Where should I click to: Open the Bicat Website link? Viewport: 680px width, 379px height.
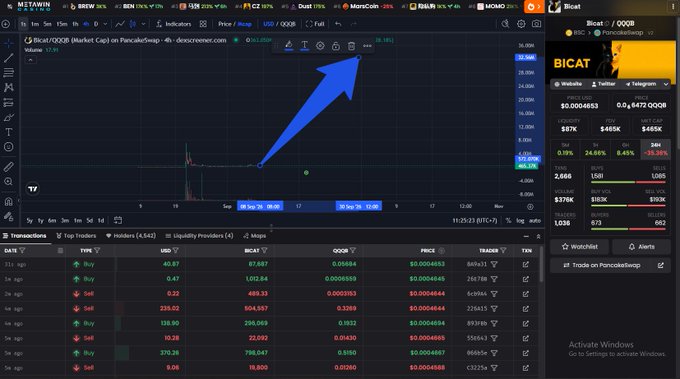point(568,84)
